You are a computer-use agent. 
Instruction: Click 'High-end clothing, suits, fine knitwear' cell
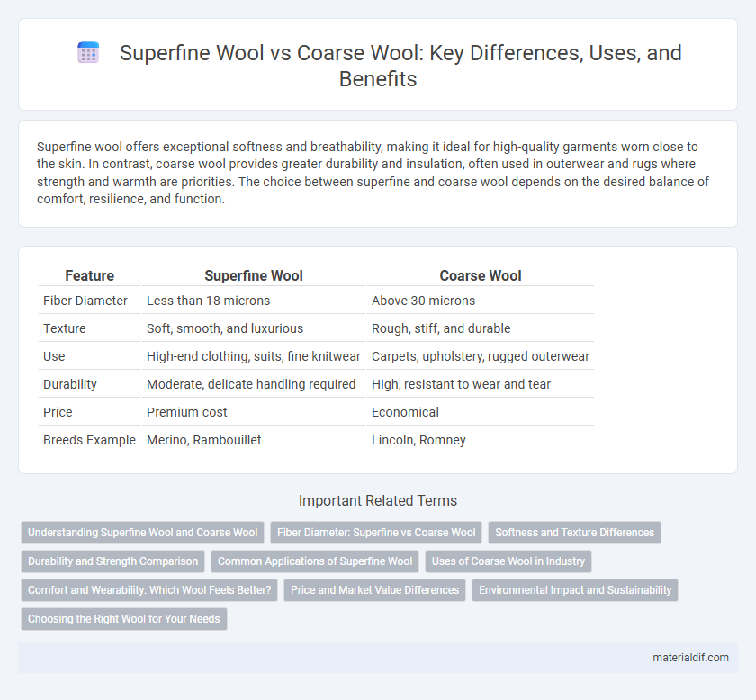tap(254, 357)
